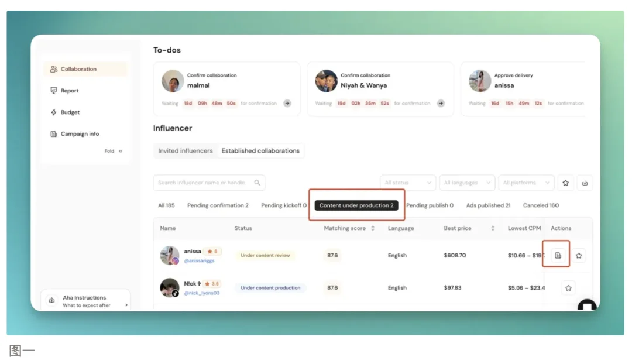The height and width of the screenshot is (364, 632).
Task: Open the @anissariggs handle link
Action: coord(199,261)
